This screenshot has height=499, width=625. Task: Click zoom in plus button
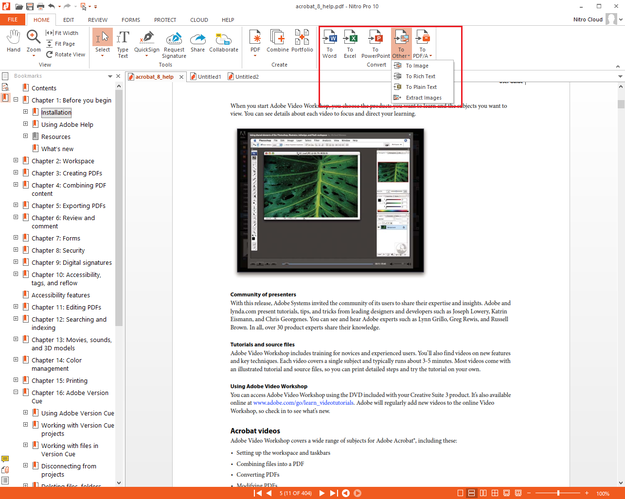[587, 493]
